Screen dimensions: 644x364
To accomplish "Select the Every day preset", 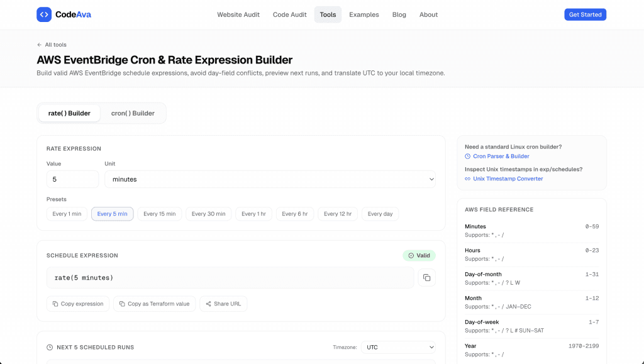I will coord(380,214).
